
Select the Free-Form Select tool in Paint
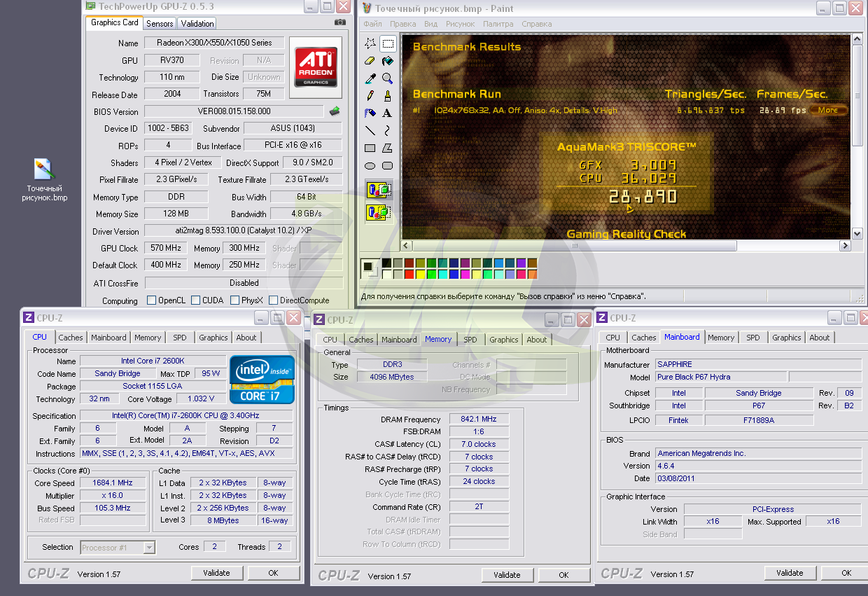click(370, 43)
